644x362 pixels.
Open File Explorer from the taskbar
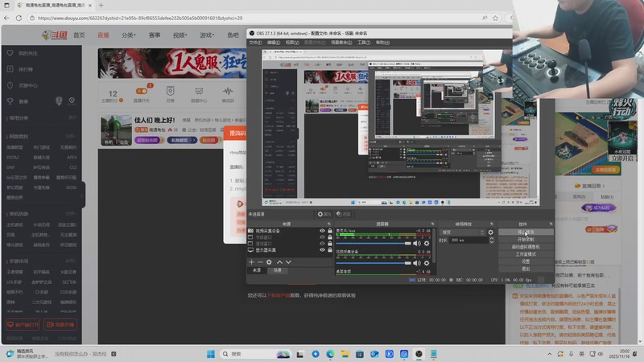345,354
